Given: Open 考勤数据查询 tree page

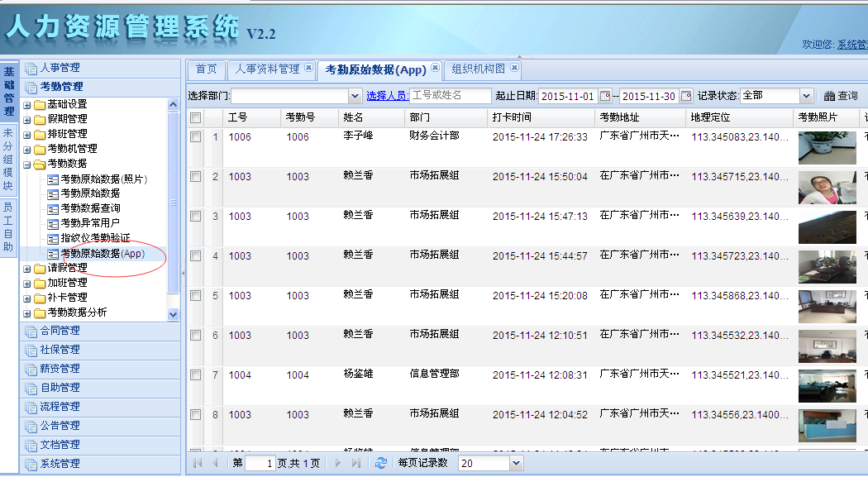Looking at the screenshot, I should (90, 208).
